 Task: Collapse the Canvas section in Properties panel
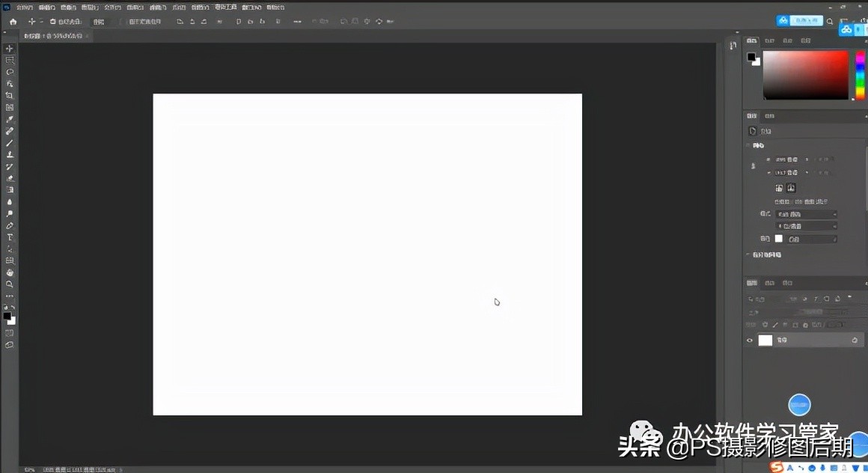click(748, 145)
